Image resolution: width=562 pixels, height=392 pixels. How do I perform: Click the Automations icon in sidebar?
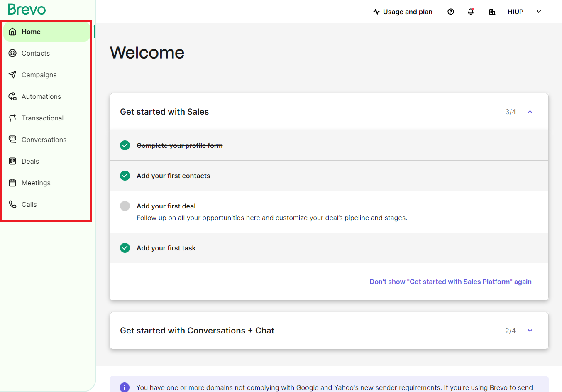[12, 96]
